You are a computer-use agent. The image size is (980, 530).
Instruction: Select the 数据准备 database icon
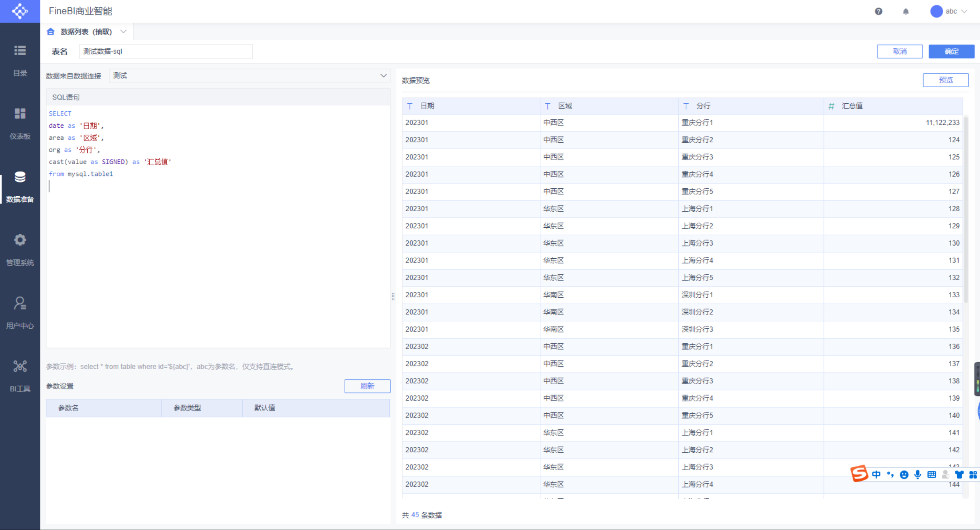coord(20,177)
